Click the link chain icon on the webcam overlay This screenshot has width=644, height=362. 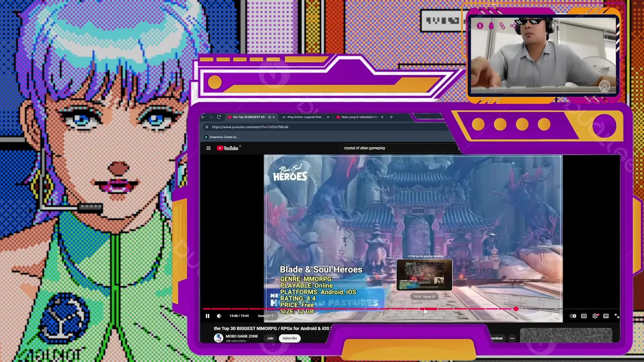tap(502, 26)
